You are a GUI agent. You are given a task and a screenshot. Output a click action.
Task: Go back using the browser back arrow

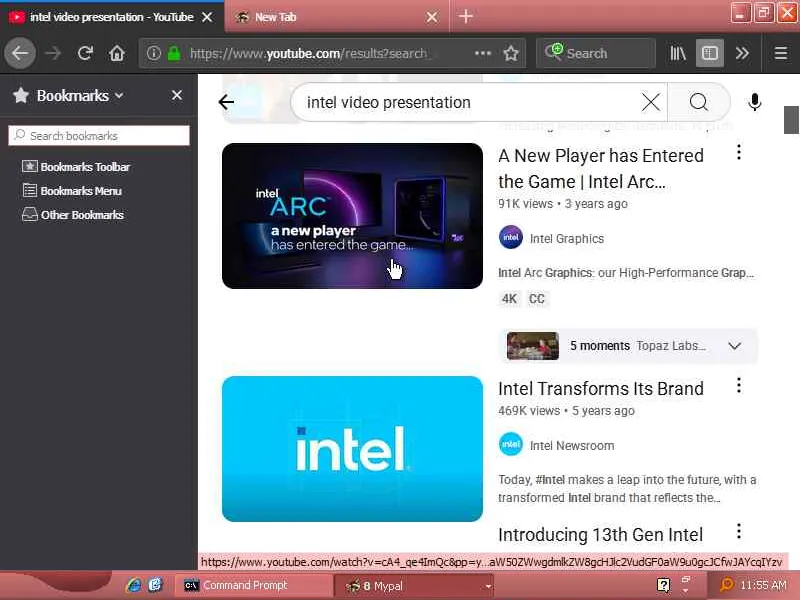coord(20,53)
